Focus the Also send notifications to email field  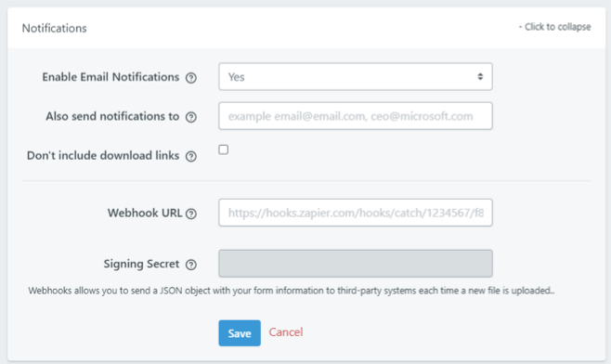click(x=356, y=116)
